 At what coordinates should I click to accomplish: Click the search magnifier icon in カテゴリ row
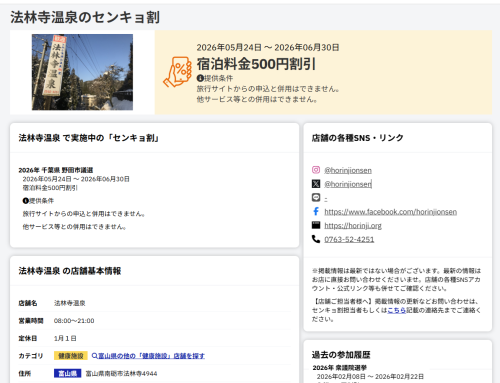[x=94, y=356]
